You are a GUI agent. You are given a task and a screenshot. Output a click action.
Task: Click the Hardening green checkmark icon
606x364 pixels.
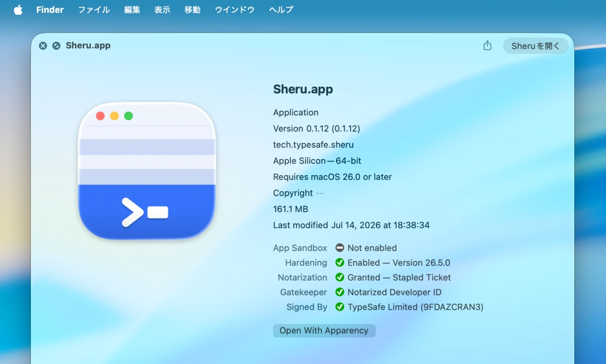click(339, 263)
